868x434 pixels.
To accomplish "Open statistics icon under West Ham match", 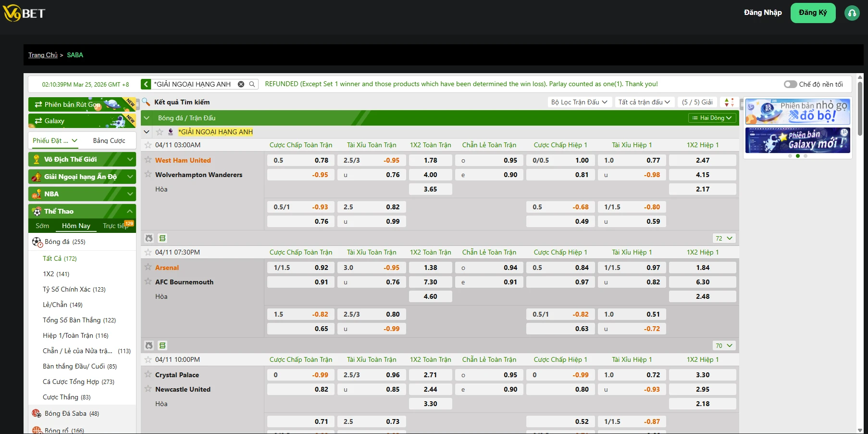I will tap(149, 238).
